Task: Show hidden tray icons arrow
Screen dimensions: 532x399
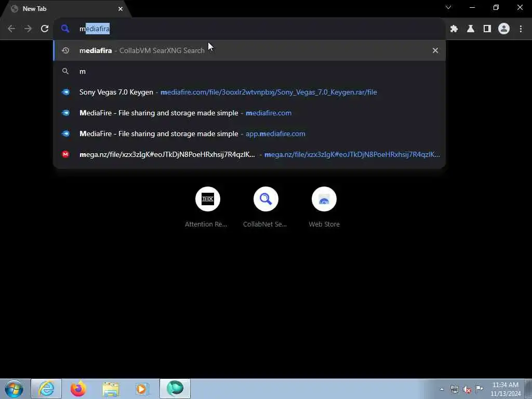Action: click(x=442, y=389)
